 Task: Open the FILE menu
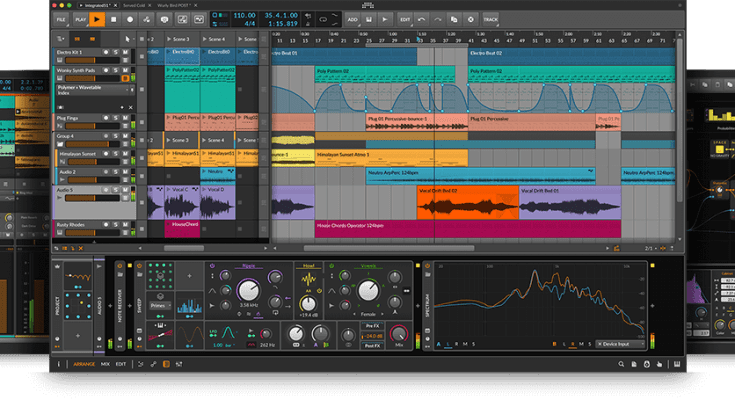61,18
